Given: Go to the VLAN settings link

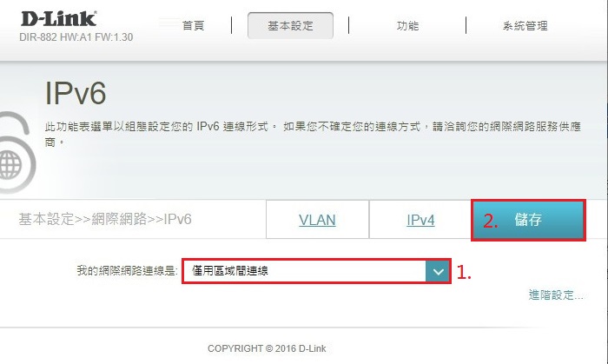Looking at the screenshot, I should [317, 220].
